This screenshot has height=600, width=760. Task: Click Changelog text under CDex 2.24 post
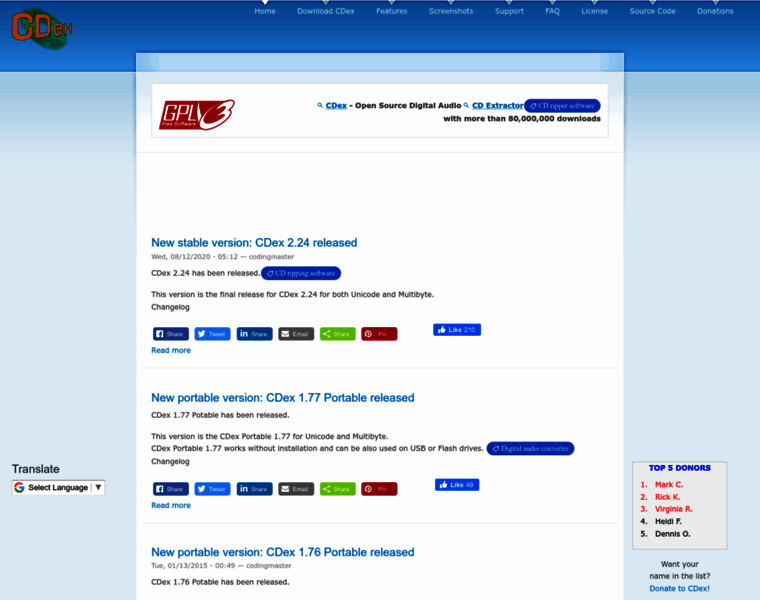pyautogui.click(x=170, y=307)
